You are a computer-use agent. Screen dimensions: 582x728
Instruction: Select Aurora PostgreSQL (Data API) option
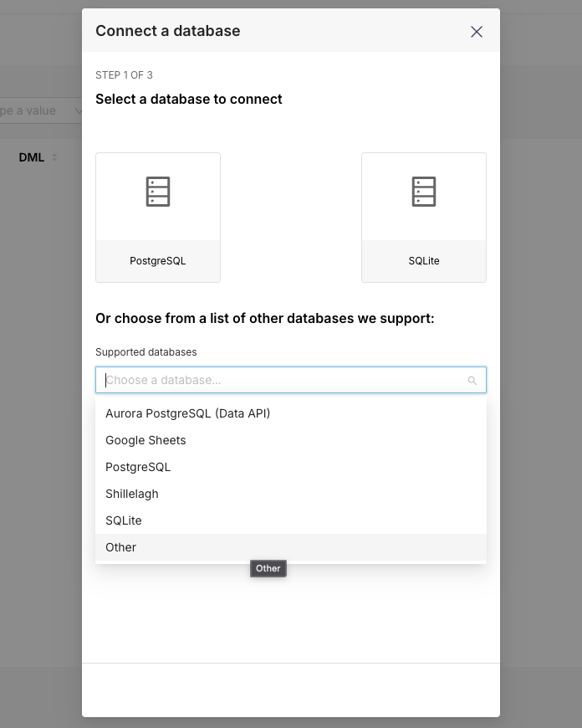pos(188,413)
